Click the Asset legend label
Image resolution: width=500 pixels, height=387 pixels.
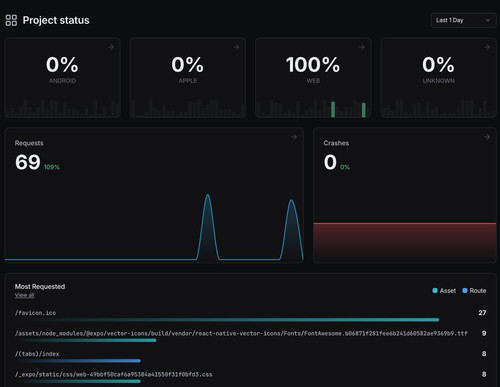(x=448, y=291)
